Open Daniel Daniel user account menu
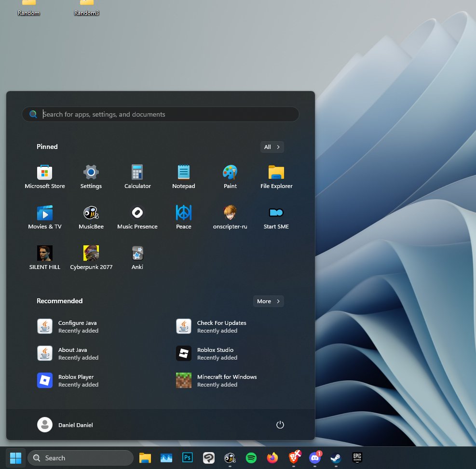476x469 pixels. (x=65, y=425)
